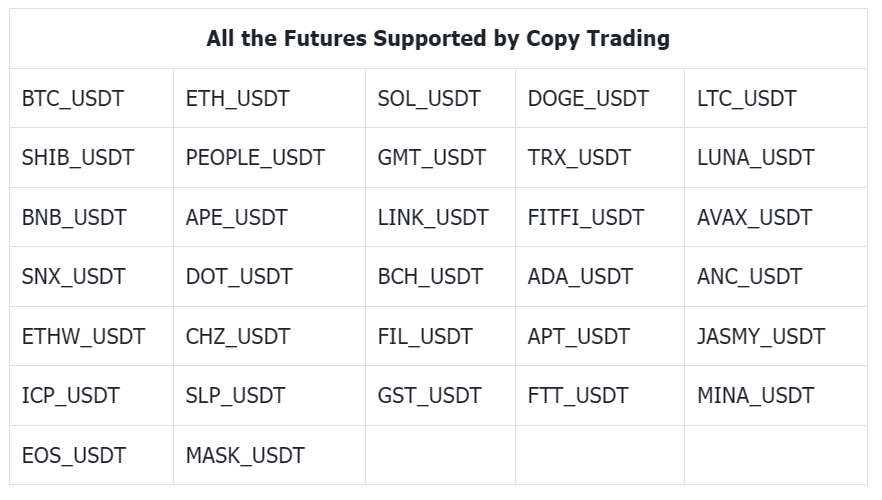Click the JASMY_USDT cell

pyautogui.click(x=760, y=337)
